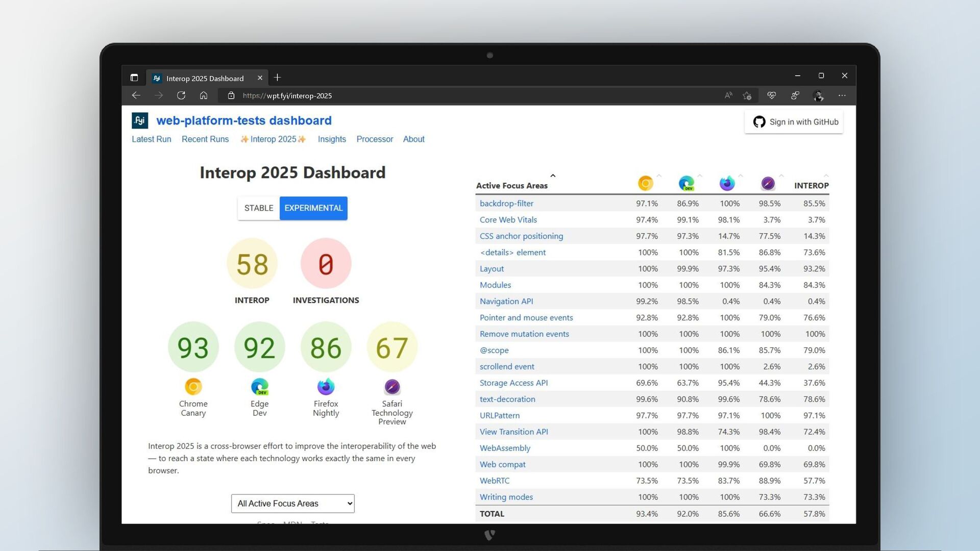Open tab actions menu icon
The width and height of the screenshot is (980, 551).
tap(134, 78)
